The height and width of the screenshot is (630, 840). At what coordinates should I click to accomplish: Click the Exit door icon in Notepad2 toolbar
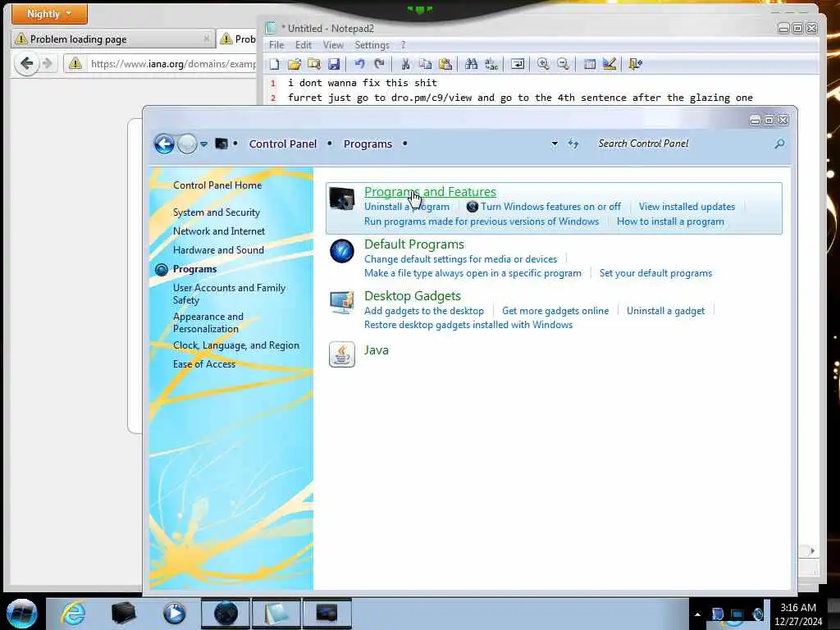636,64
